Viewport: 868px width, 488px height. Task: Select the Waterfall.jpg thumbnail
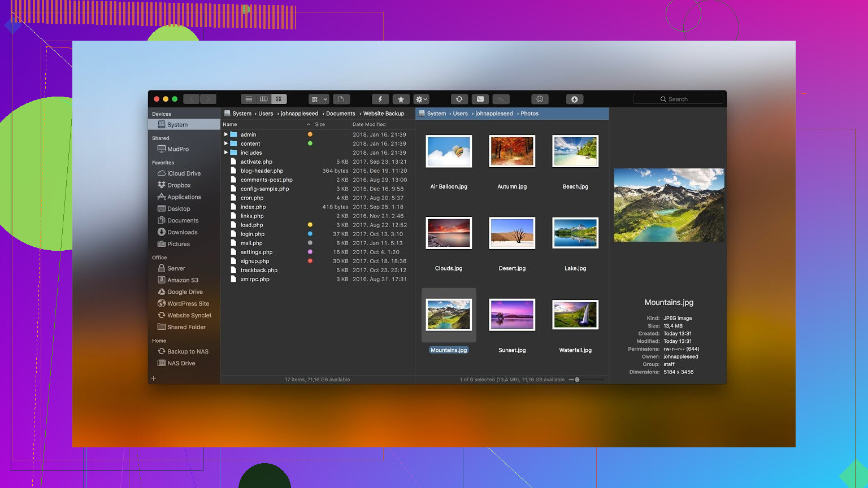[575, 315]
